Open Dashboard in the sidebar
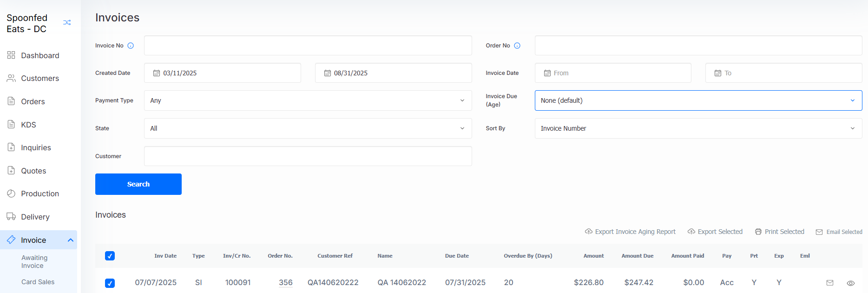Screen dimensions: 868x293 click(x=40, y=55)
